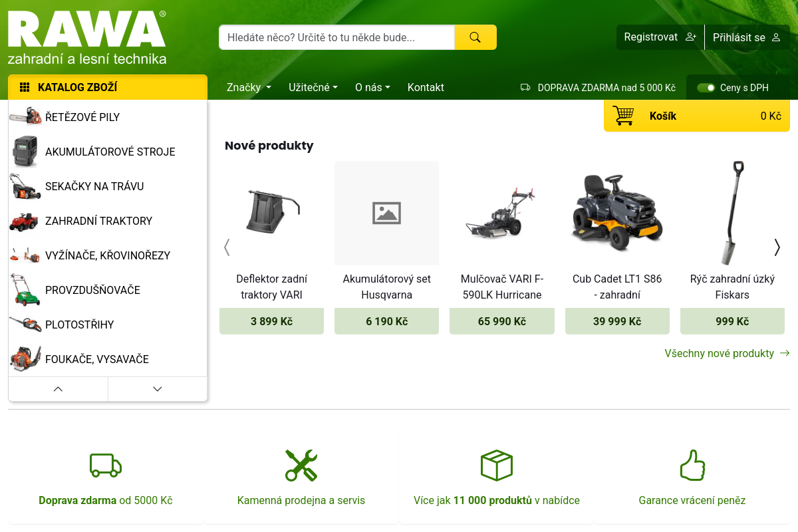Screen dimensions: 798x532
Task: Click the shopping cart icon
Action: 623,116
